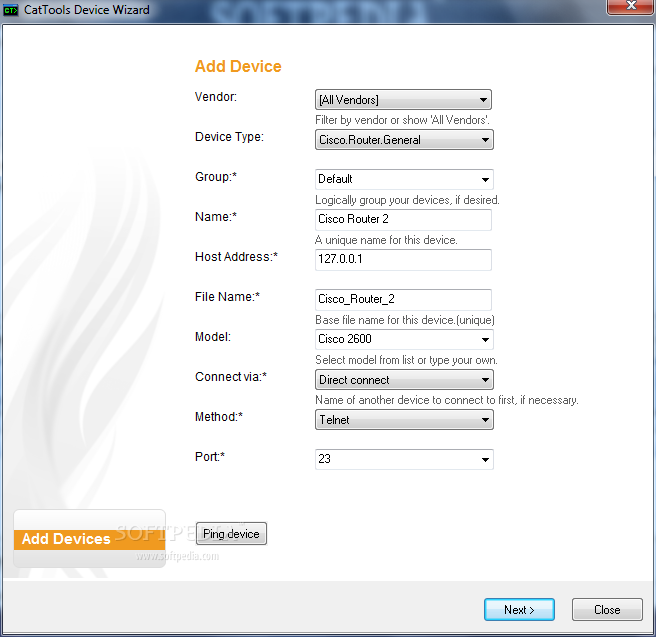Screen dimensions: 656x637
Task: Click the Connect via label
Action: click(x=231, y=376)
